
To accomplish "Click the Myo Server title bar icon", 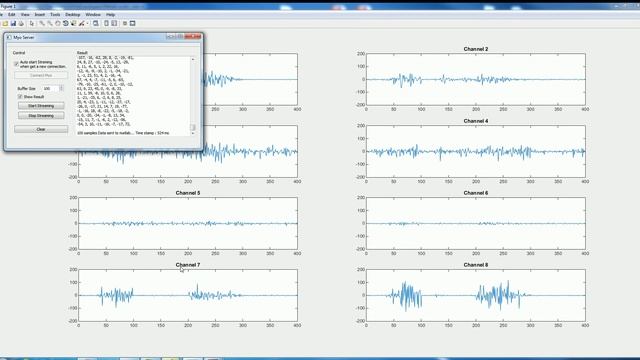I will click(9, 37).
